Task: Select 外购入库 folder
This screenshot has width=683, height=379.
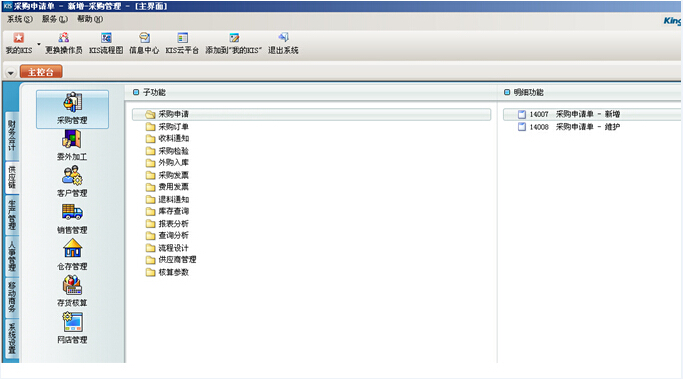Action: point(168,162)
